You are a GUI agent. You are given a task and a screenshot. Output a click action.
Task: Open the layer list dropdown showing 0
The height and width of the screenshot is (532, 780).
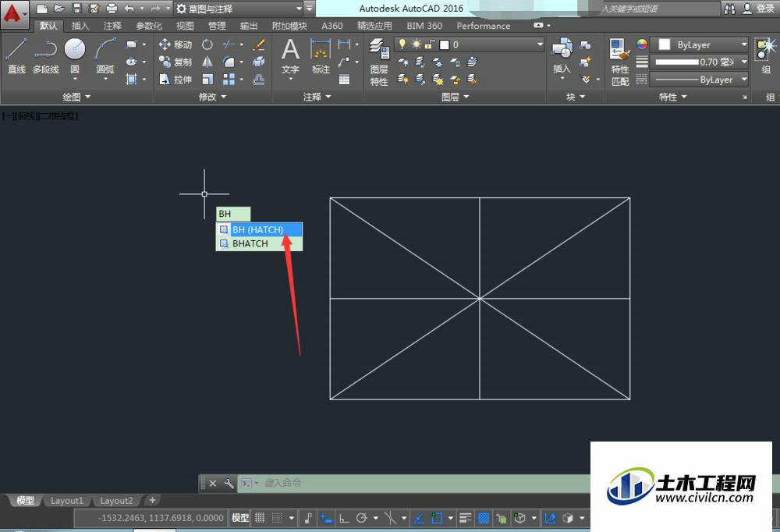point(470,44)
